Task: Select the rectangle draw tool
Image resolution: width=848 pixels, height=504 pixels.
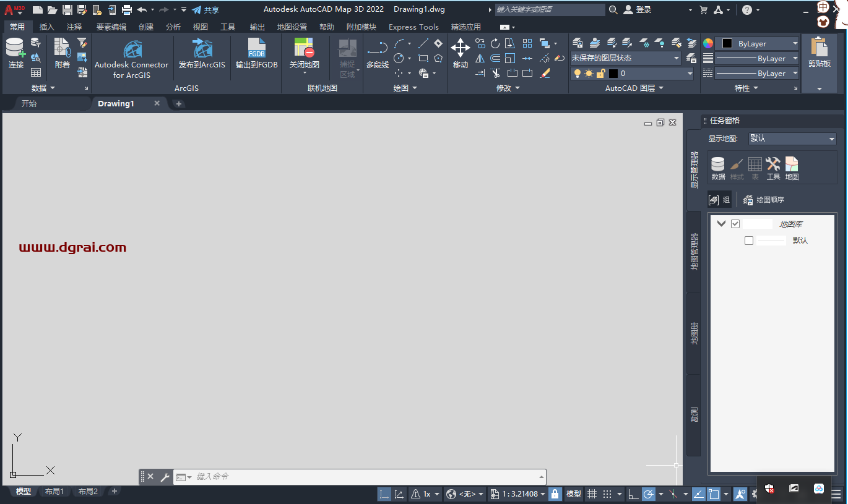Action: point(423,58)
